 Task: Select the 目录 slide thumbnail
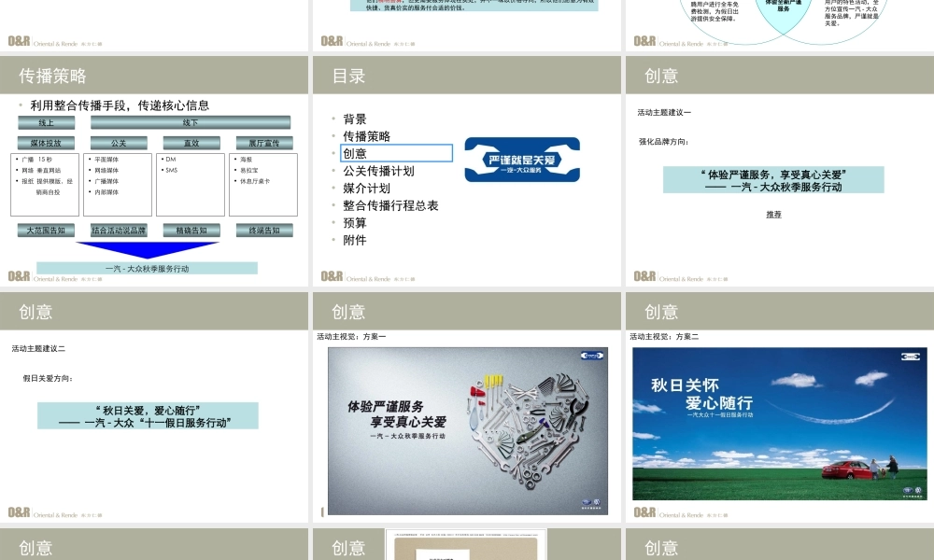466,171
